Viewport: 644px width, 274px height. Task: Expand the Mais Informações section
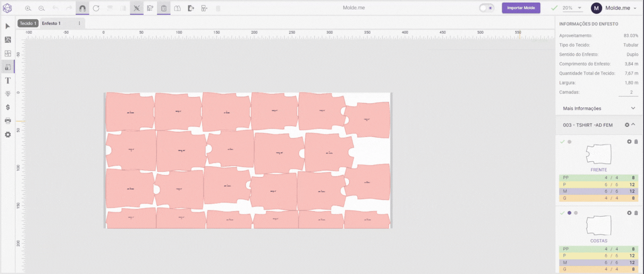[x=633, y=108]
